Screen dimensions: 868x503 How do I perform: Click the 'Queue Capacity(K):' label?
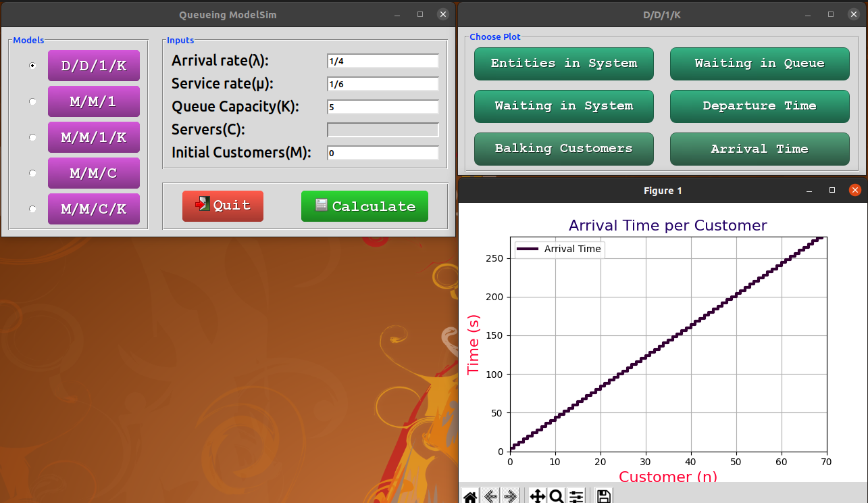pos(235,107)
